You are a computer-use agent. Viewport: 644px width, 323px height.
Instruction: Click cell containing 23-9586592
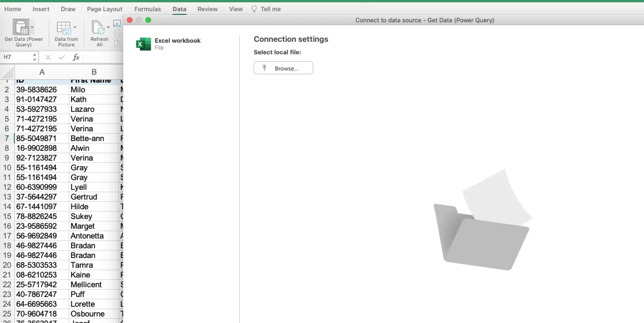42,226
